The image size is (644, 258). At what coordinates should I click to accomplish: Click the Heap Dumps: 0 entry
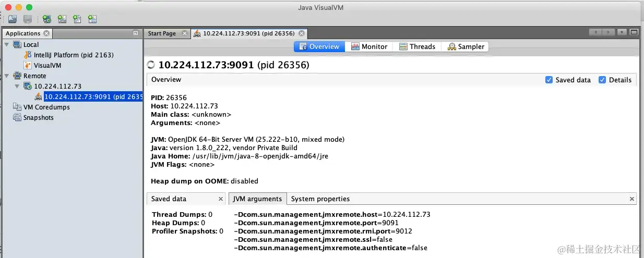point(178,223)
